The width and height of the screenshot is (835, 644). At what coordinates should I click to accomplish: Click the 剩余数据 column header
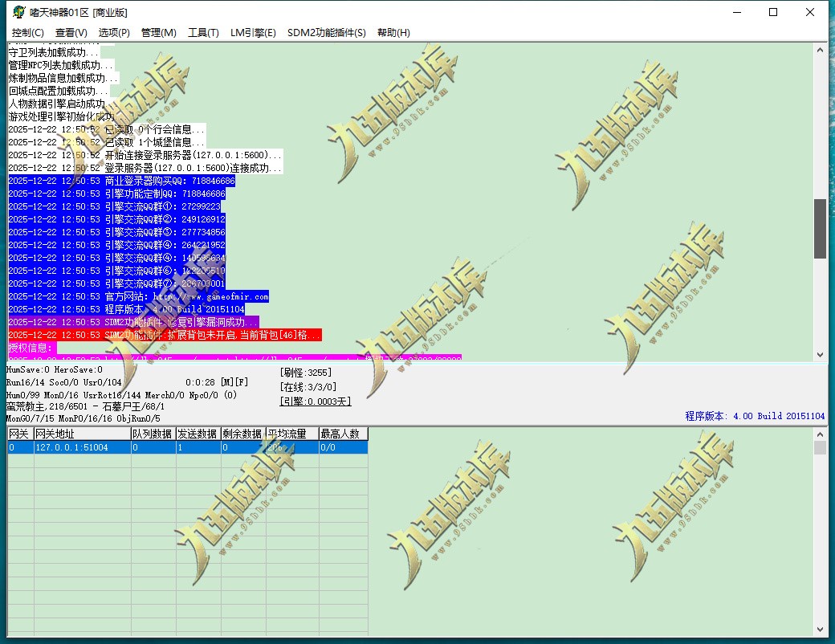click(243, 434)
